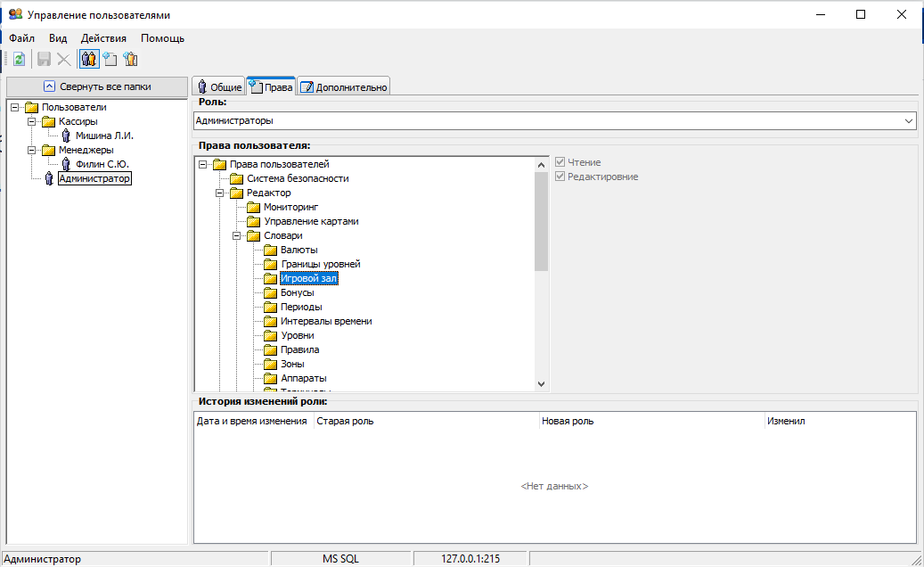This screenshot has height=567, width=924.
Task: Click the save floppy disk icon
Action: (44, 59)
